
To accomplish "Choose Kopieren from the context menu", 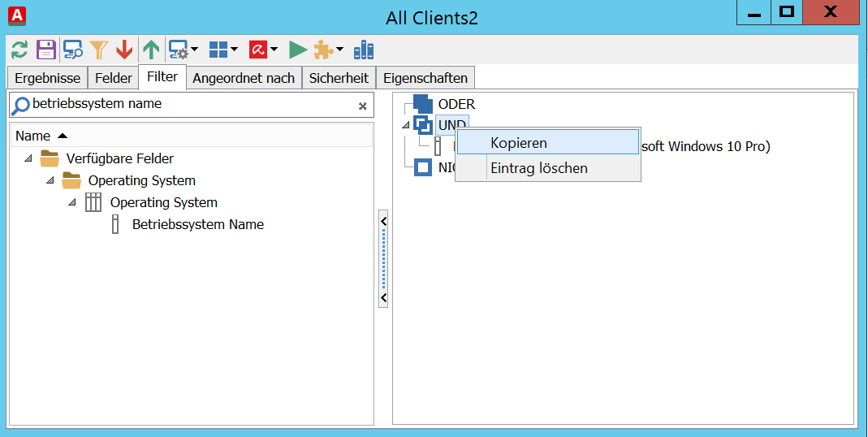I will [x=519, y=143].
